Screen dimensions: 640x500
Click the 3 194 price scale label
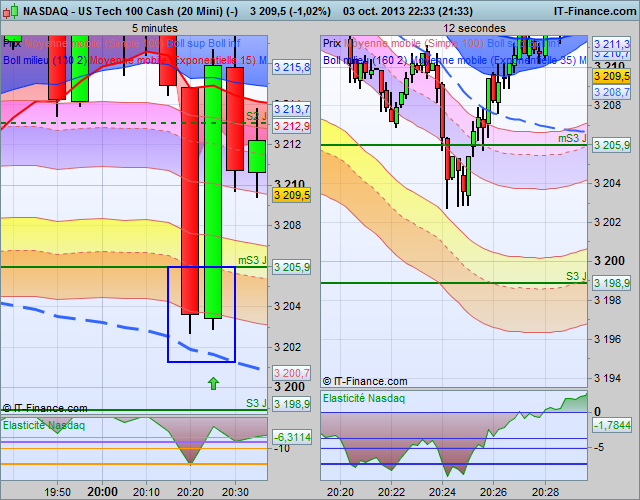[x=607, y=378]
